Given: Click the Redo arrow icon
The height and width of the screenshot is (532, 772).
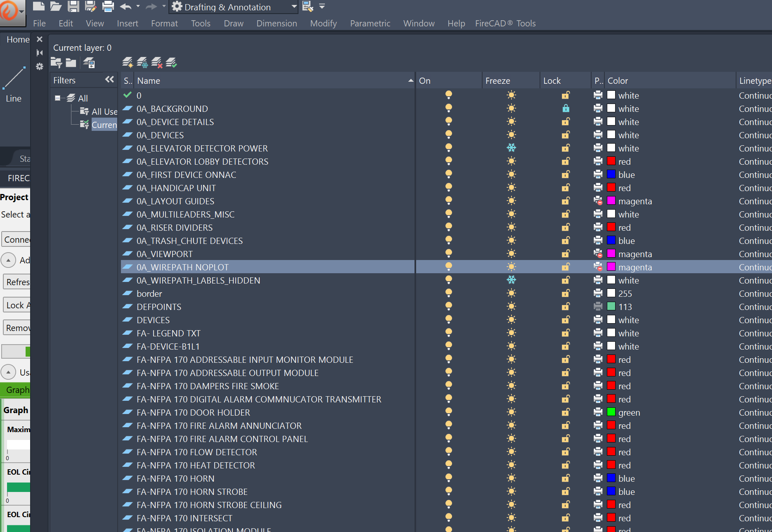Looking at the screenshot, I should pos(152,6).
